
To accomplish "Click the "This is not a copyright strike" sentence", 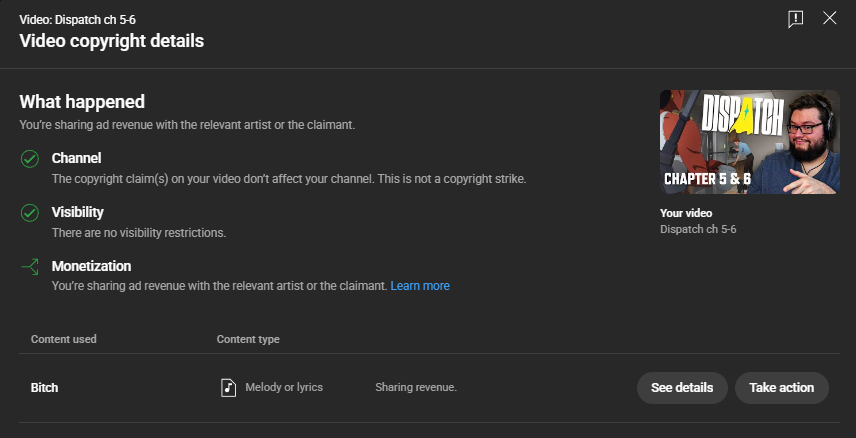I will pos(451,179).
